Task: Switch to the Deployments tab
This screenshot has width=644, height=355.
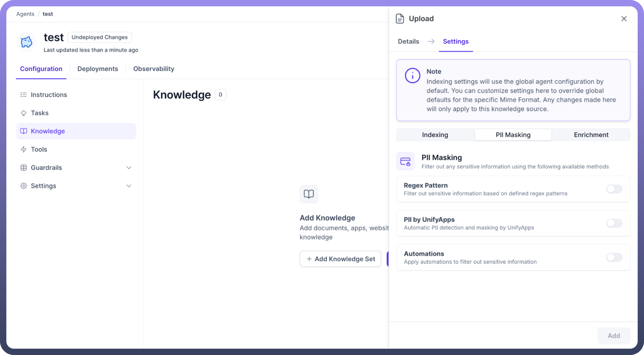Action: tap(97, 69)
